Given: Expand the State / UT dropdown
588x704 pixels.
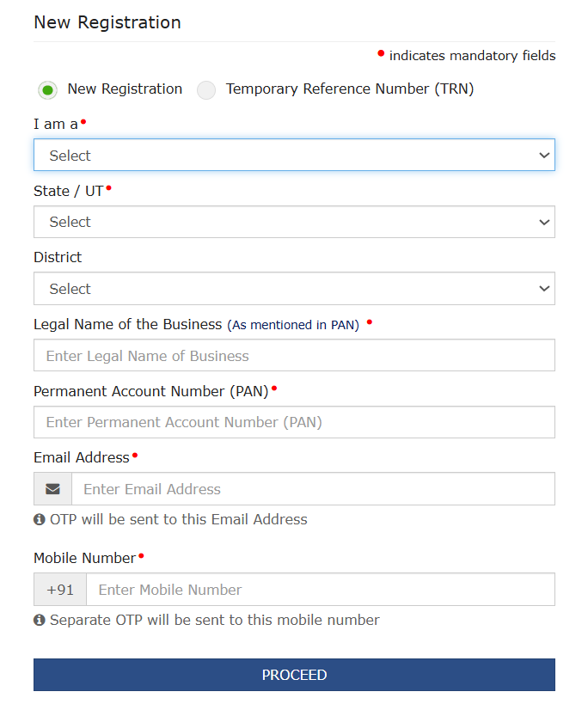Looking at the screenshot, I should (295, 222).
